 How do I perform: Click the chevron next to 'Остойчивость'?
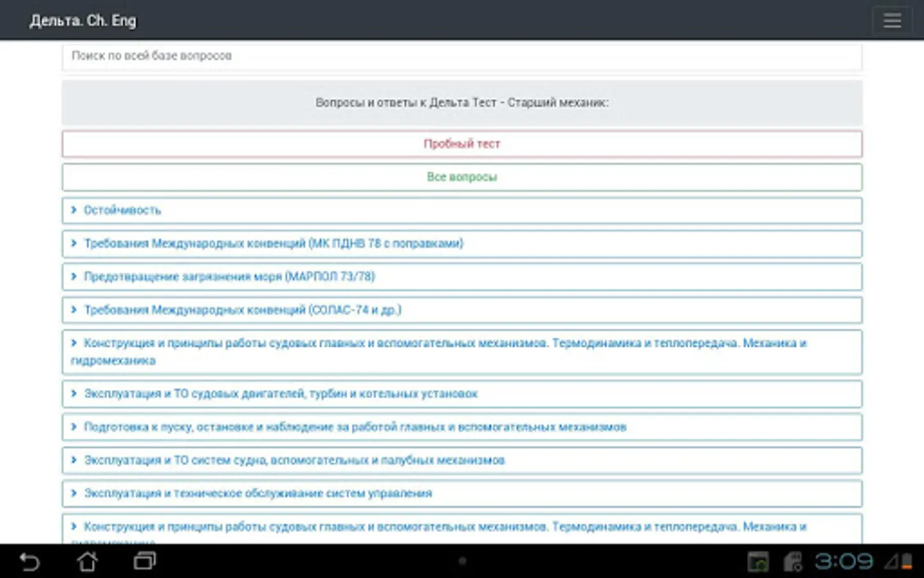74,210
